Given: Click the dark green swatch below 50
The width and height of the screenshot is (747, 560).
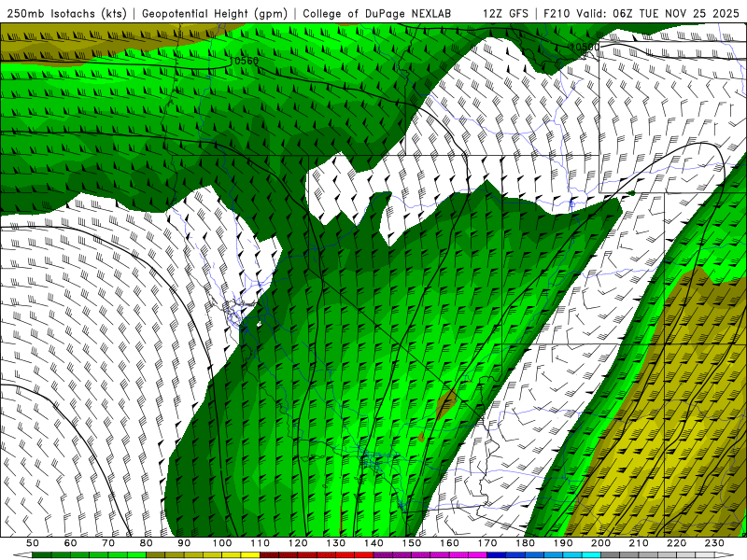Looking at the screenshot, I should (x=41, y=555).
